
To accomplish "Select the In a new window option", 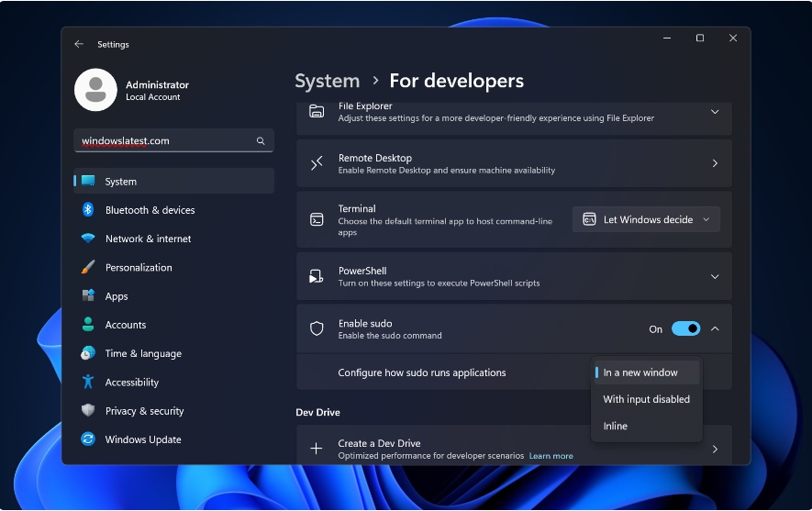I will 646,372.
